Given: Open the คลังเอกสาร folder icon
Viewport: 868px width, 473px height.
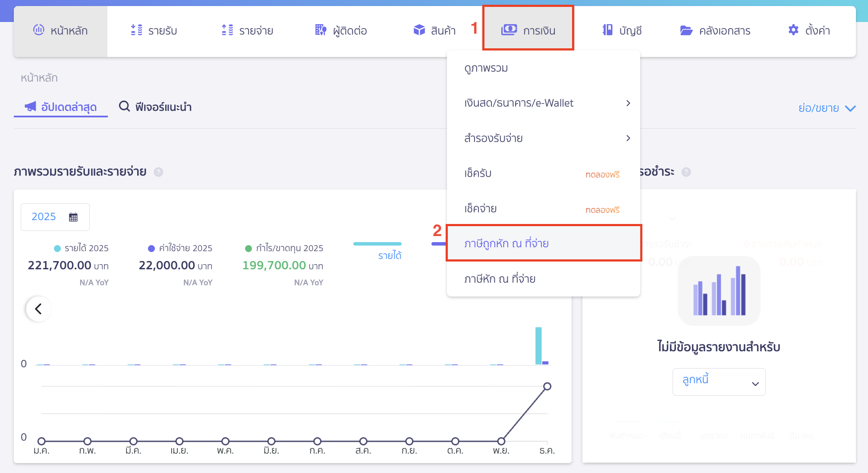Looking at the screenshot, I should 686,30.
